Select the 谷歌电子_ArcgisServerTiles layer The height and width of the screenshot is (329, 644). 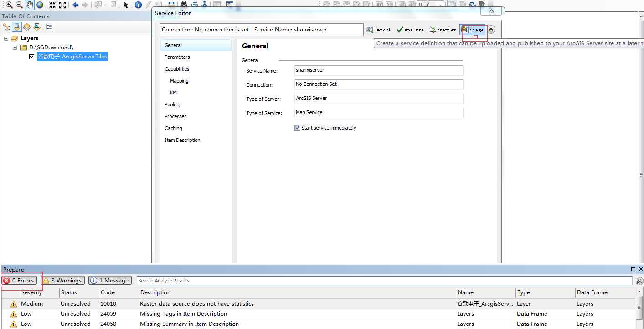point(72,57)
